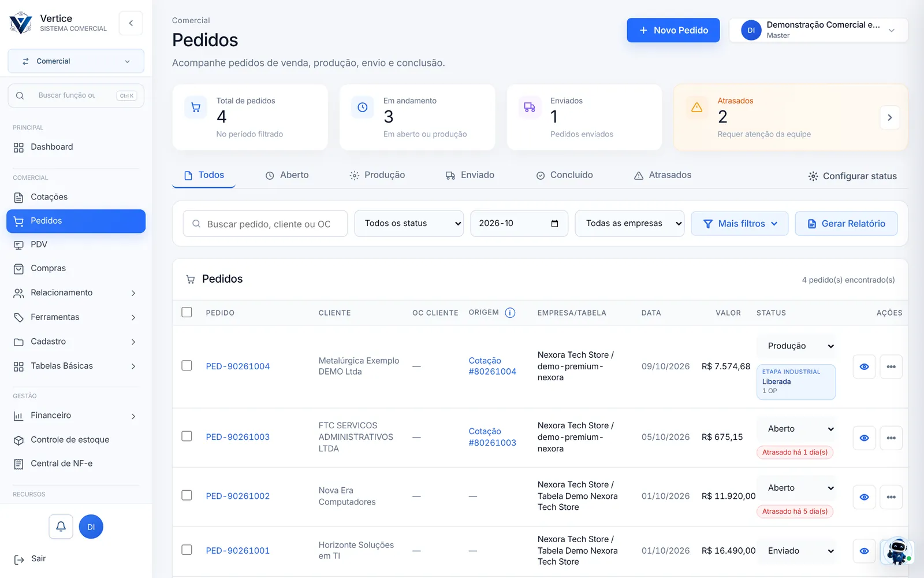Click the Origem info icon
The width and height of the screenshot is (924, 578).
click(510, 313)
